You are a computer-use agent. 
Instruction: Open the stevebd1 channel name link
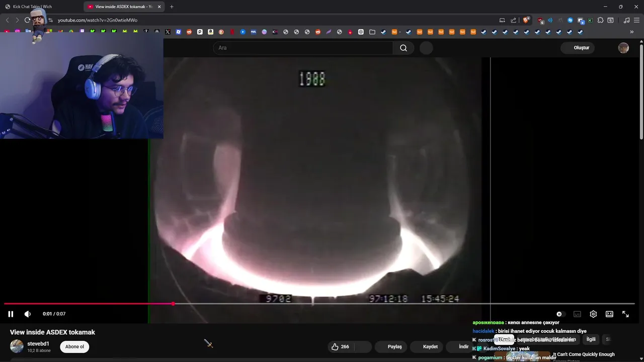coord(38,344)
